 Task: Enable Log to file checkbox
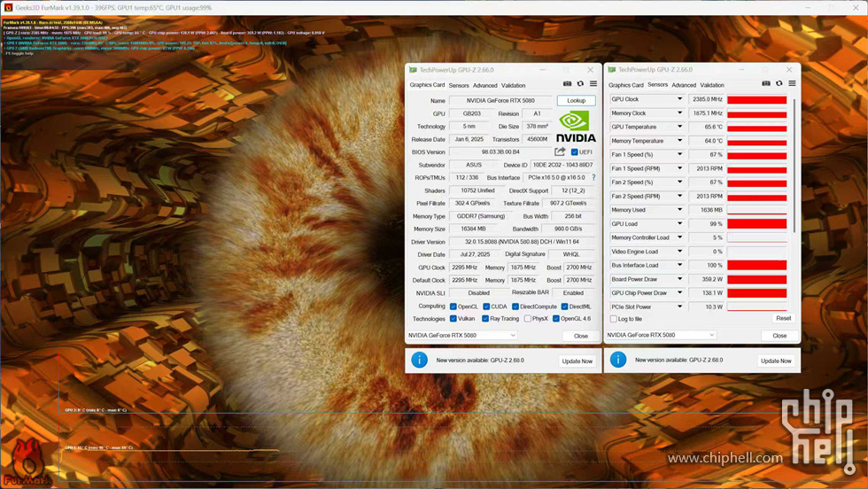click(x=613, y=319)
